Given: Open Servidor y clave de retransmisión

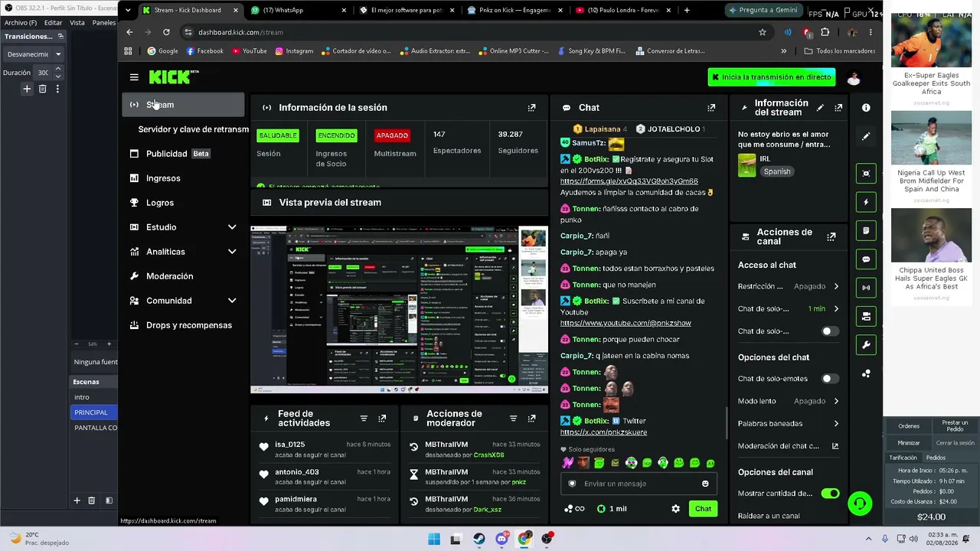Looking at the screenshot, I should pos(191,129).
